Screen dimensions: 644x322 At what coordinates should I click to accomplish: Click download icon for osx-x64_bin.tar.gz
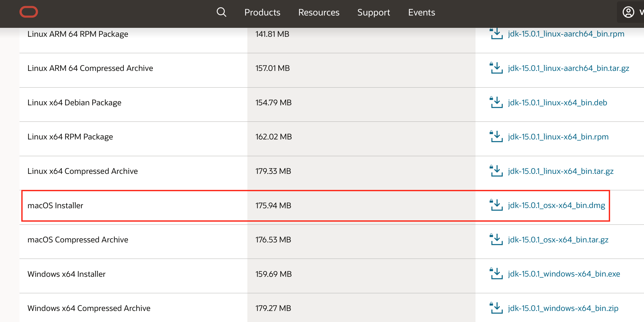[x=496, y=240]
